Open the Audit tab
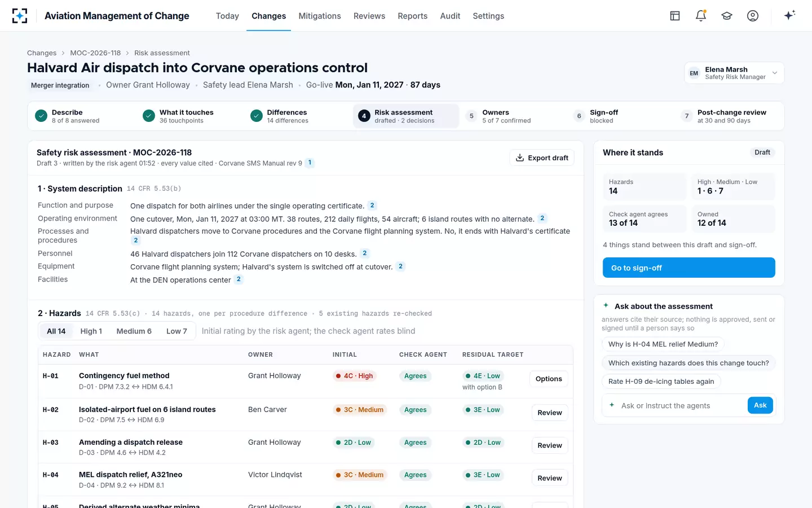Image resolution: width=812 pixels, height=508 pixels. [450, 16]
